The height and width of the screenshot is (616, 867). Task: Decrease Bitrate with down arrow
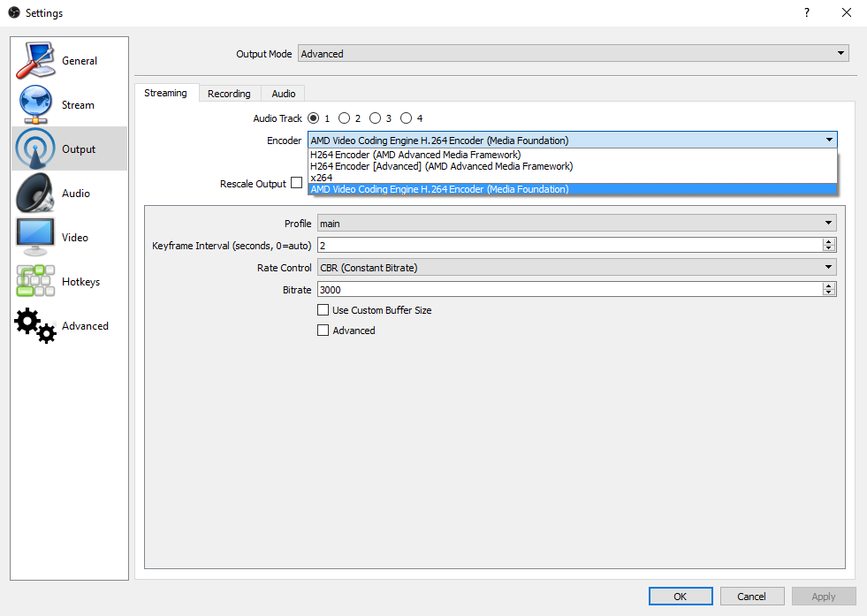828,293
